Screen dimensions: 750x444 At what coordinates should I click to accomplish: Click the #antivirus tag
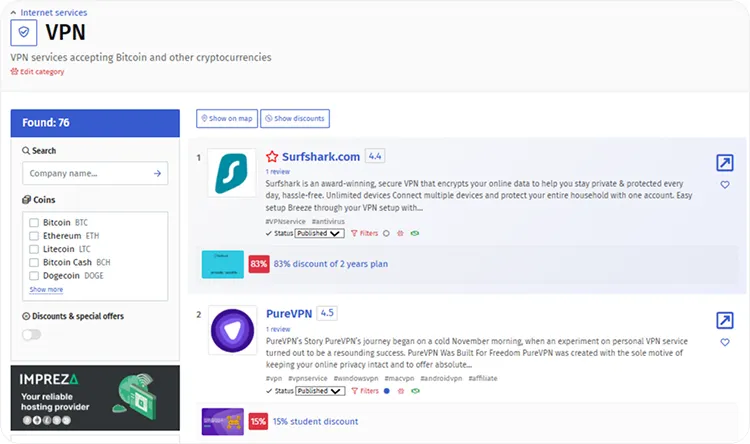point(328,222)
